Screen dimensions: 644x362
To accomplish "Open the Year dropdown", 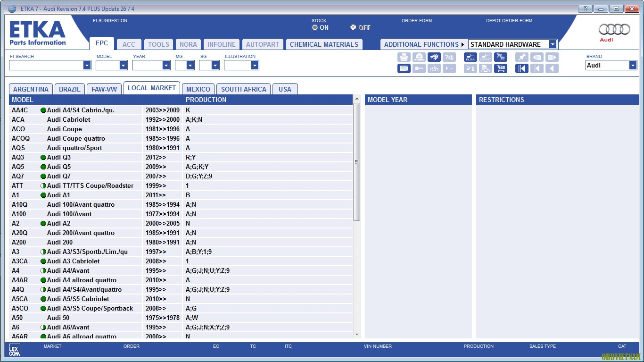I will click(x=166, y=66).
